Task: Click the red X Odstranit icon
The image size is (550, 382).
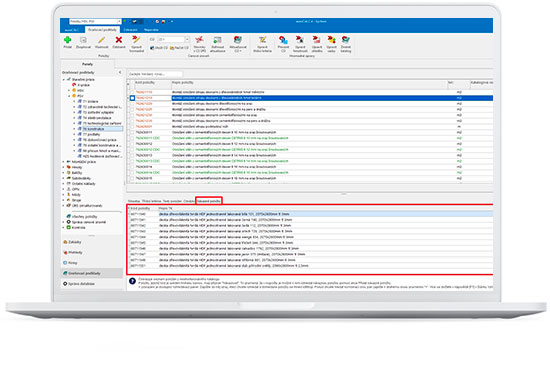Action: pos(119,40)
